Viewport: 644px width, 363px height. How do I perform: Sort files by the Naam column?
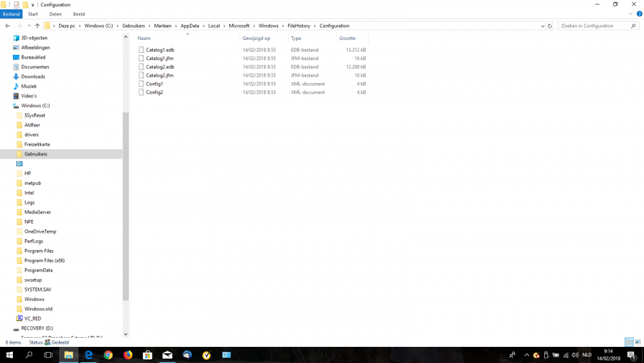(144, 38)
